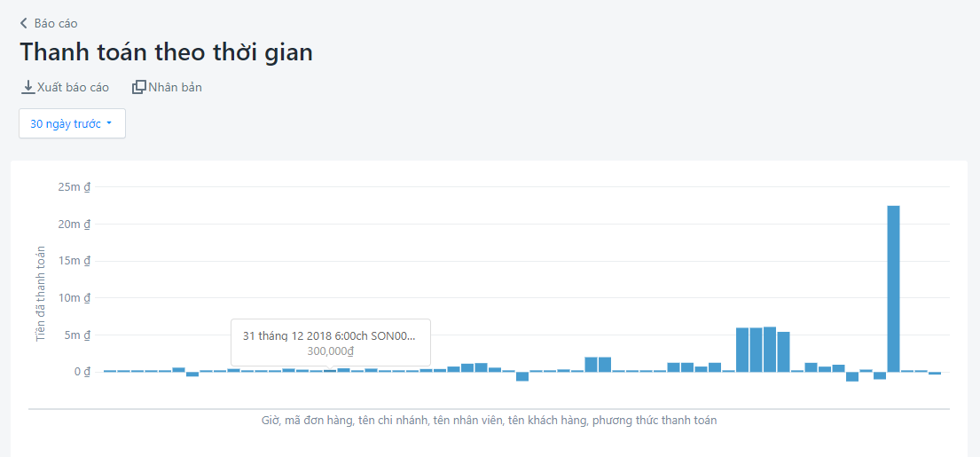Click the Thanh toán theo thời gian heading
The height and width of the screenshot is (457, 980).
coord(166,52)
